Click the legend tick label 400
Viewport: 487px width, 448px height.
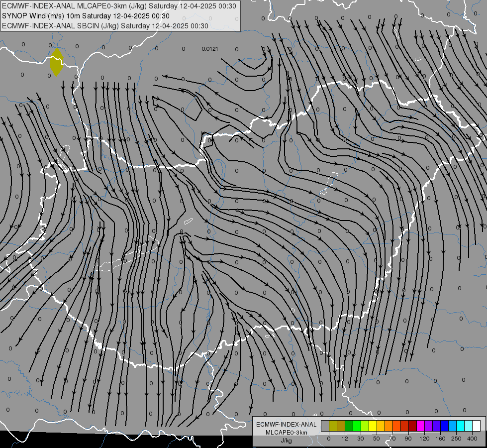tap(472, 439)
